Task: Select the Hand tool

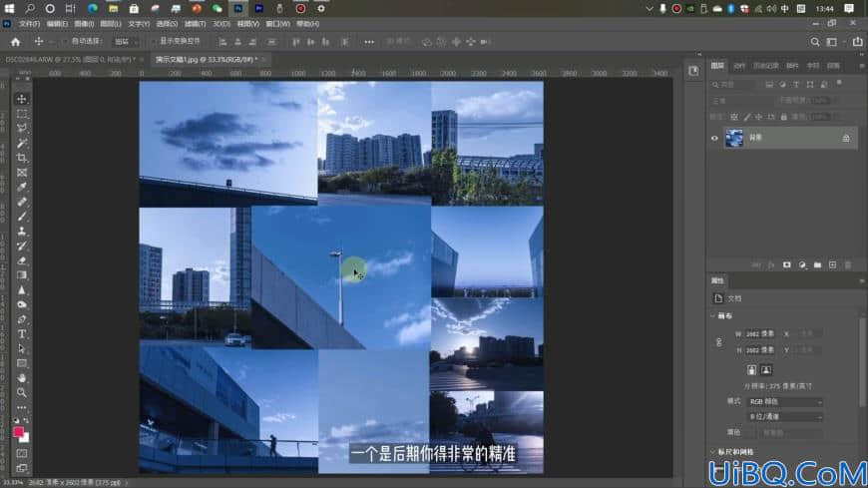Action: pyautogui.click(x=22, y=378)
